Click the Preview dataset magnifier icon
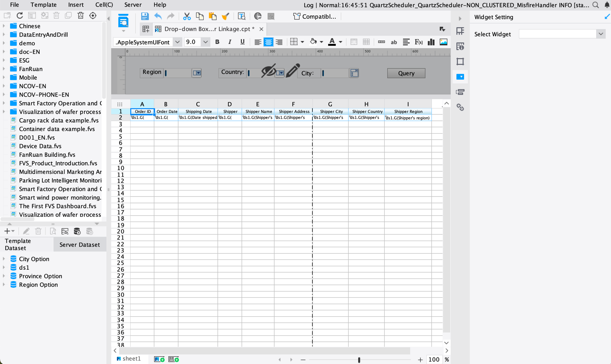The width and height of the screenshot is (611, 364). point(53,231)
